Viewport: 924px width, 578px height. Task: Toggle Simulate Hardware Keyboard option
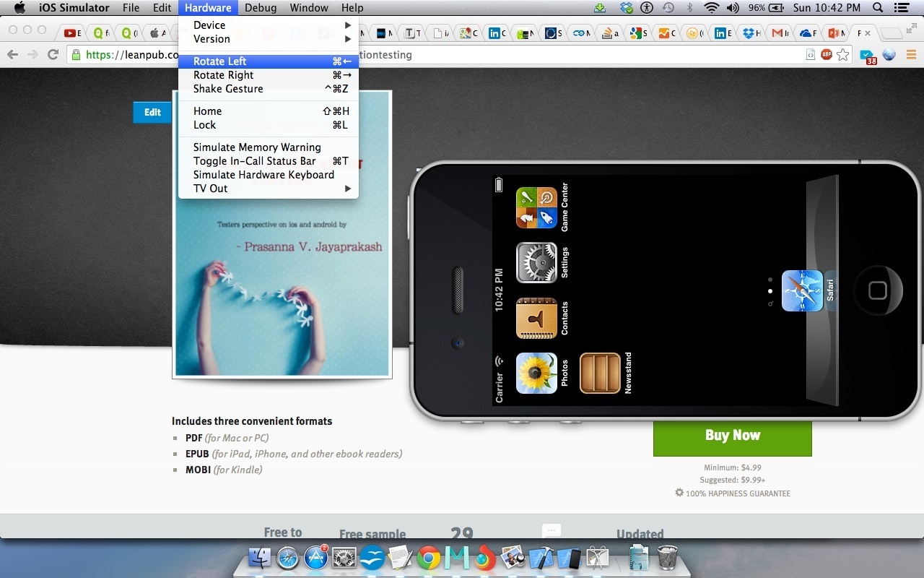coord(263,175)
